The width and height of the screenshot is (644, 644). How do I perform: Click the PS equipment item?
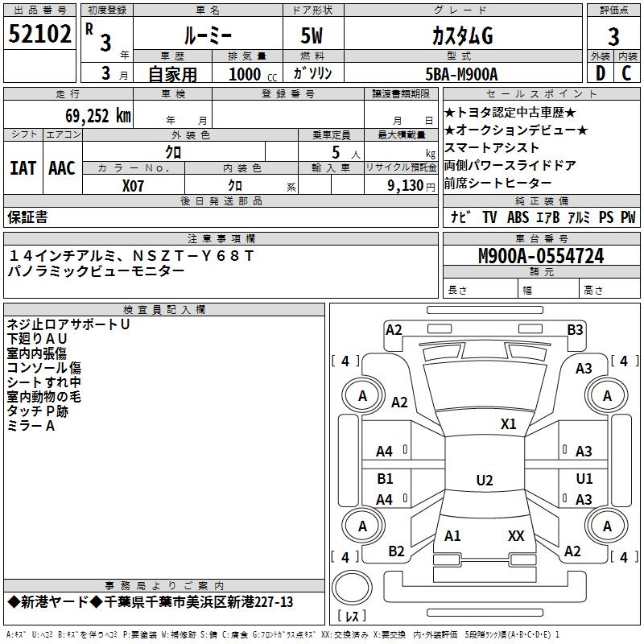pyautogui.click(x=606, y=217)
